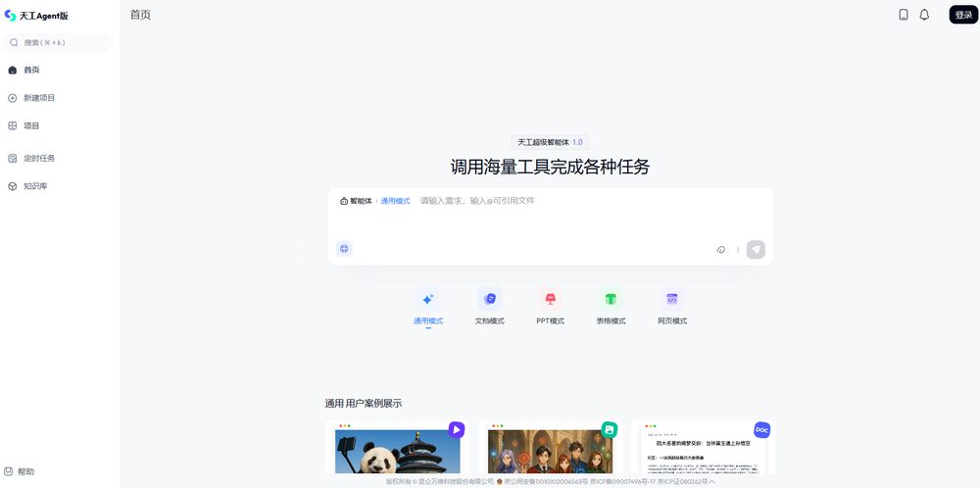Viewport: 980px width, 488px height.
Task: Click the 登录 login button
Action: click(963, 15)
